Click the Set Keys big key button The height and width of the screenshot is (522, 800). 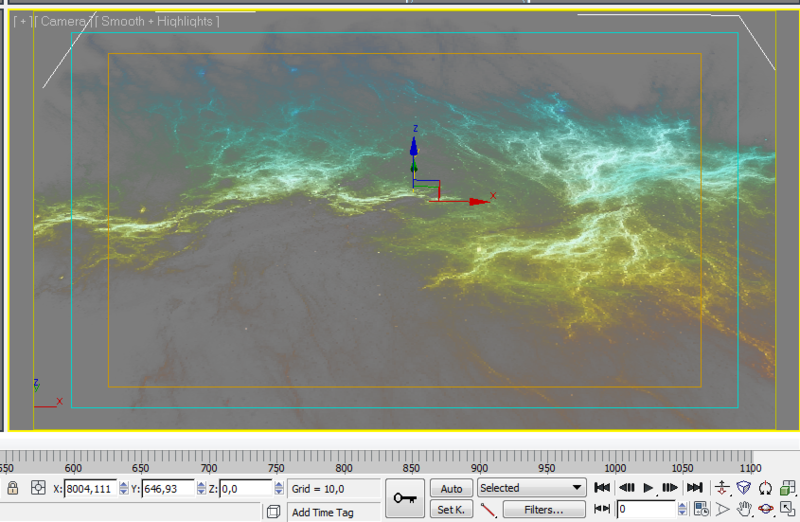tap(404, 498)
